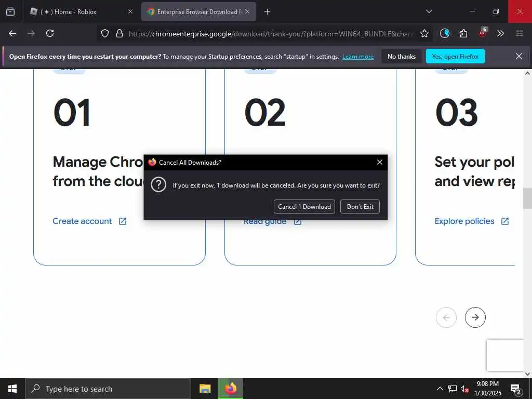This screenshot has width=532, height=399.
Task: Open File Explorer from taskbar
Action: pyautogui.click(x=205, y=389)
